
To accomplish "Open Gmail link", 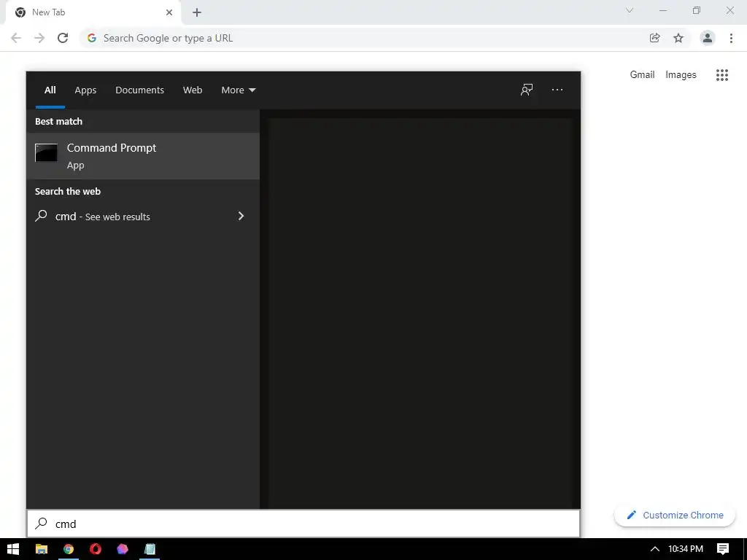I will point(642,75).
